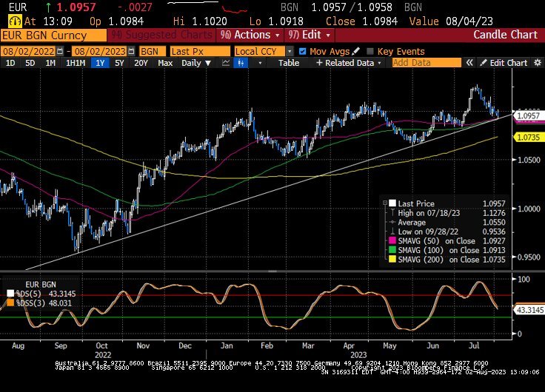
Task: Click the Low on 09/28/22 marker icon
Action: click(391, 231)
